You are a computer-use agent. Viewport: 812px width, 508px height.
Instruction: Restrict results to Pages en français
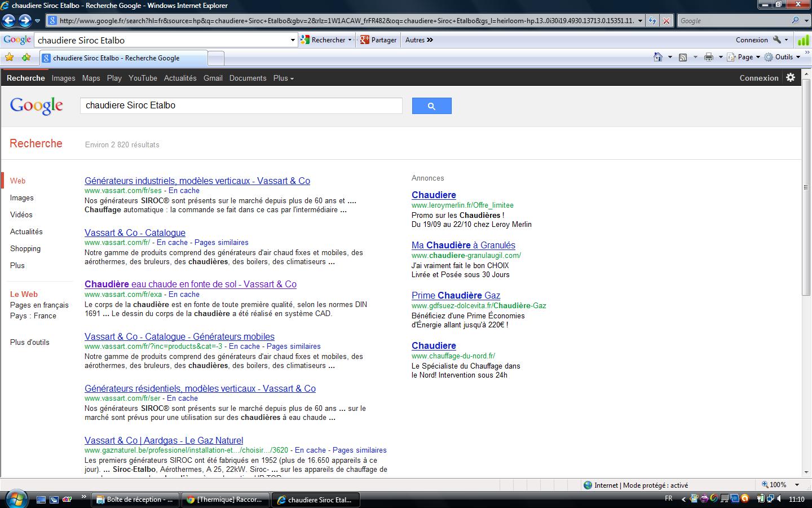point(39,305)
